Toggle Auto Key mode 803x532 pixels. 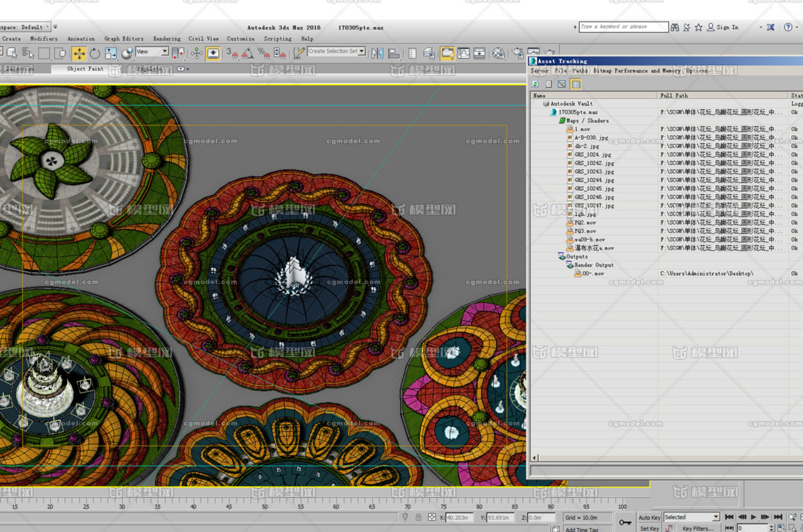pyautogui.click(x=649, y=518)
